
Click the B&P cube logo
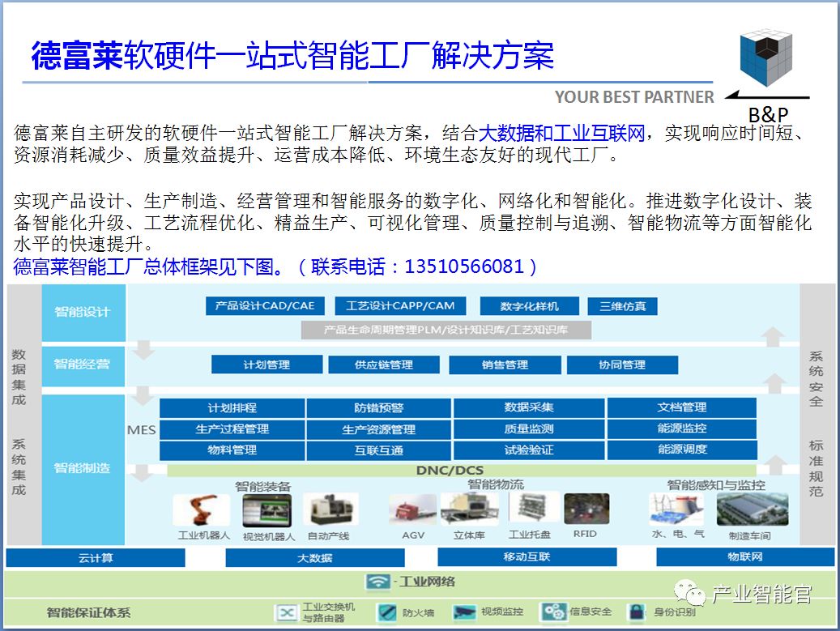click(766, 58)
